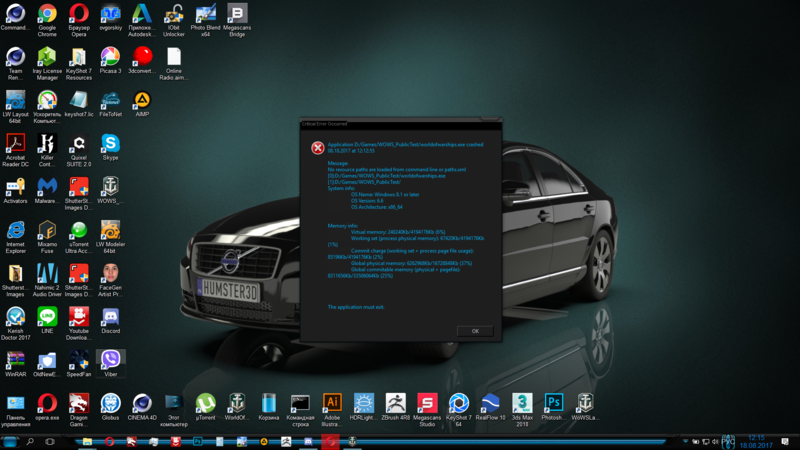Open the 3ds Max 2018 shortcut
The image size is (800, 450).
coord(521,403)
